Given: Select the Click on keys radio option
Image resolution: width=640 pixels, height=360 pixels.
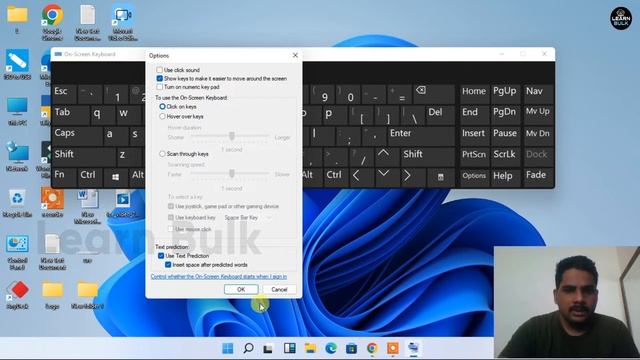Looking at the screenshot, I should click(162, 107).
